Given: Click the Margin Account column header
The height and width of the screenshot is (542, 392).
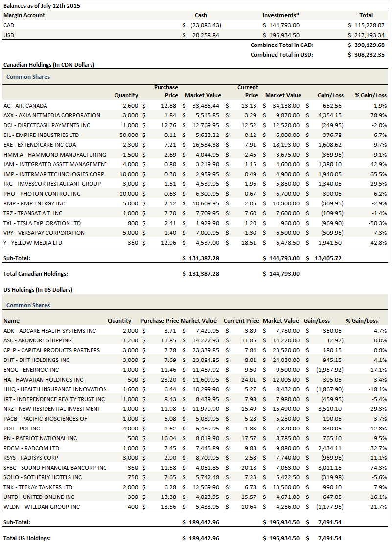Looking at the screenshot, I should pos(24,15).
